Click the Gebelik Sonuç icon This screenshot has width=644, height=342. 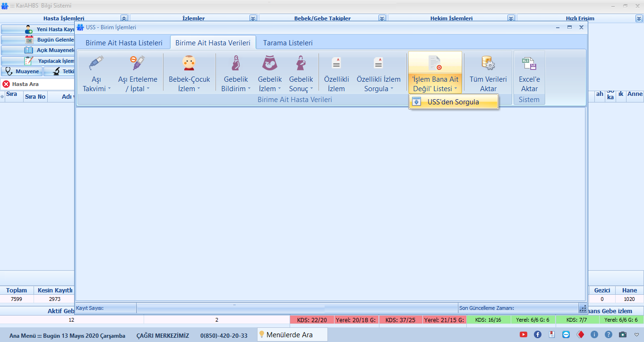[x=301, y=64]
